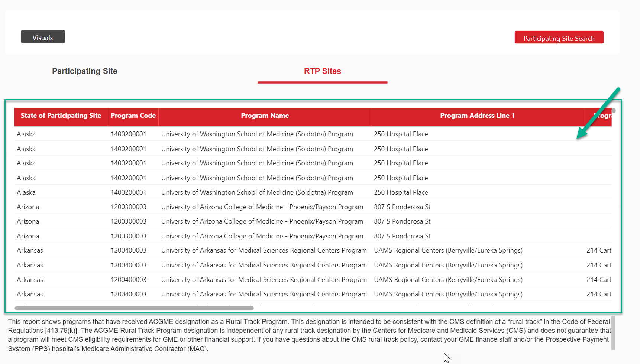The width and height of the screenshot is (640, 364).
Task: Click the table's vertical scrollbar thumb
Action: click(x=614, y=110)
